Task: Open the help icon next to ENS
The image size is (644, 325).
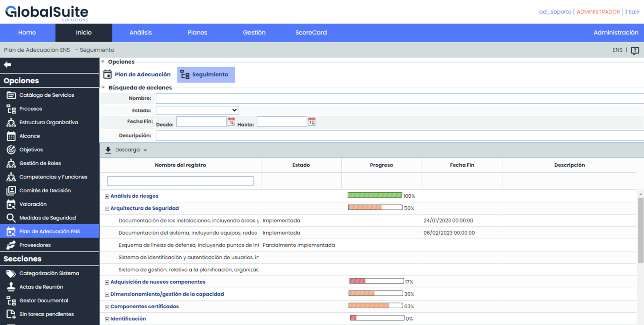Action: coord(635,51)
